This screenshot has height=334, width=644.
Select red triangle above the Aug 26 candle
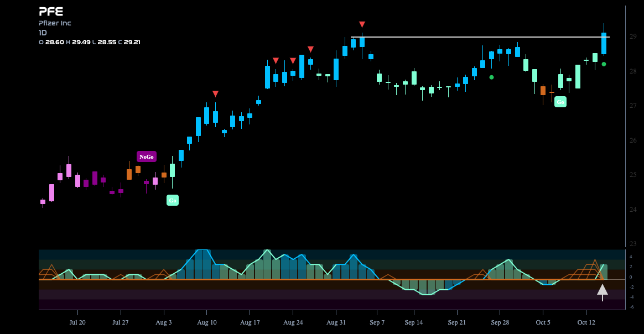tap(310, 49)
